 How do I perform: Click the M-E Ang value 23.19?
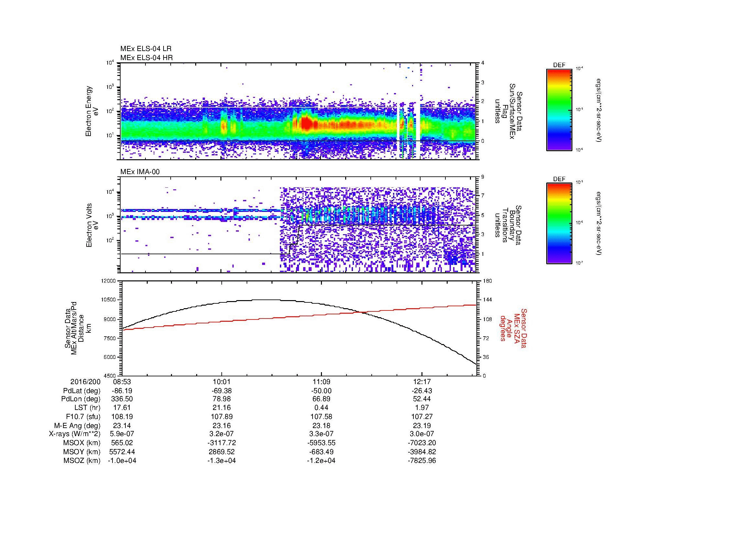(x=422, y=425)
